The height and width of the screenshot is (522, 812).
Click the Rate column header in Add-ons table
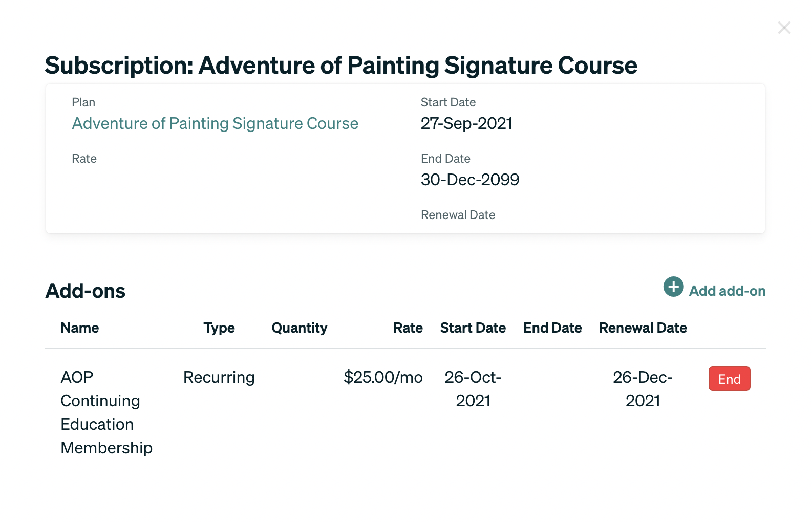(x=408, y=328)
